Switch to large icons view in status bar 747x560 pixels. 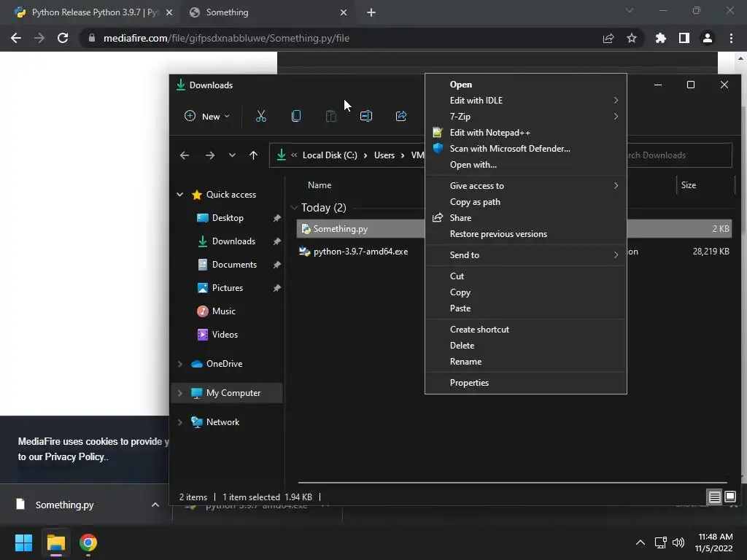[729, 497]
